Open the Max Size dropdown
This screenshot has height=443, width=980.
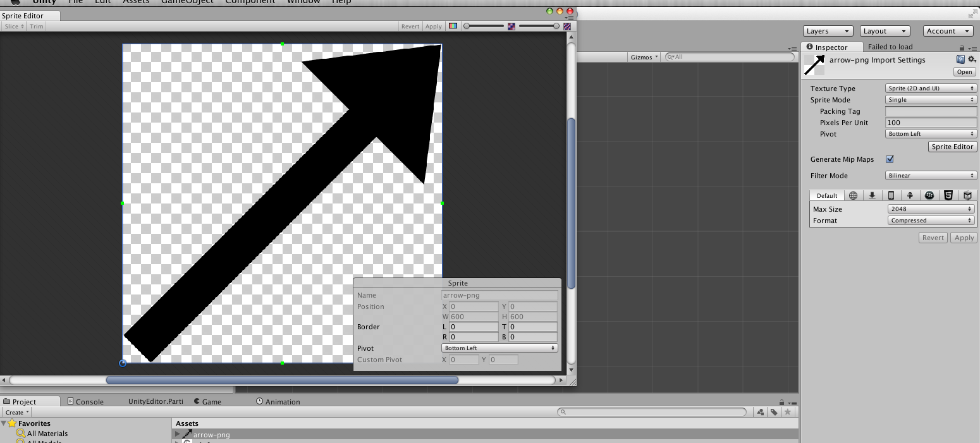[x=931, y=209]
